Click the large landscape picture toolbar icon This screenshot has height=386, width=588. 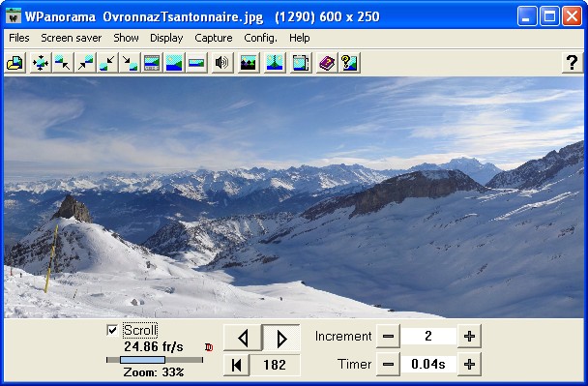tap(174, 63)
